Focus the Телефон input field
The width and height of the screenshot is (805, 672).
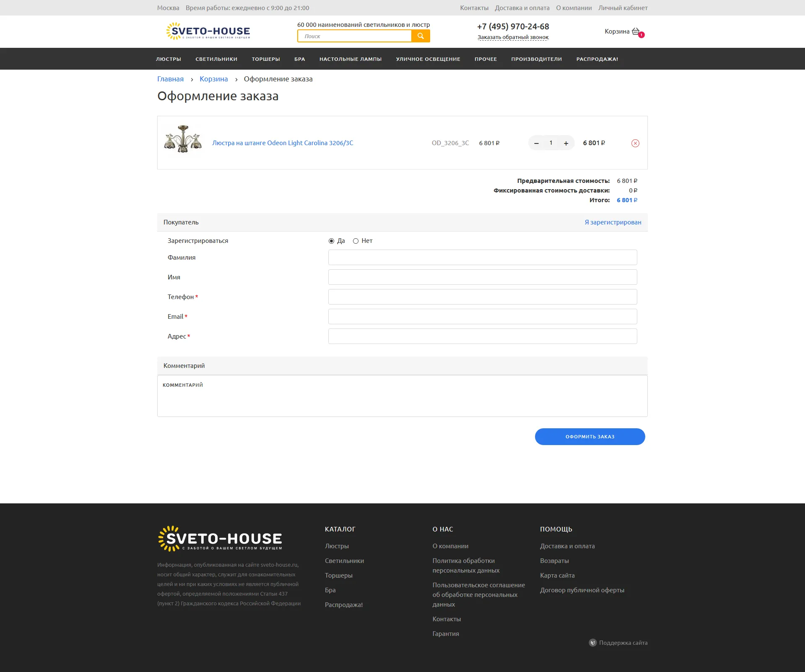coord(482,297)
